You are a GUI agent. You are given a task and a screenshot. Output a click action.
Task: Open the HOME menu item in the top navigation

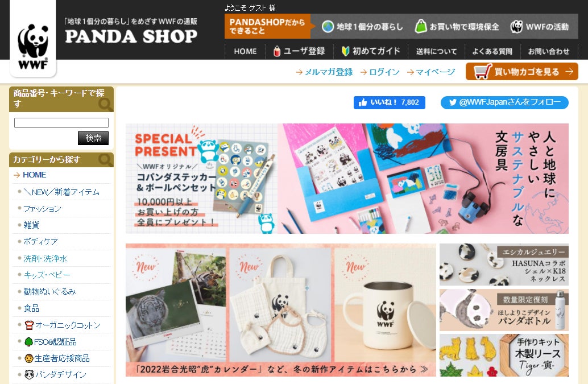[245, 51]
